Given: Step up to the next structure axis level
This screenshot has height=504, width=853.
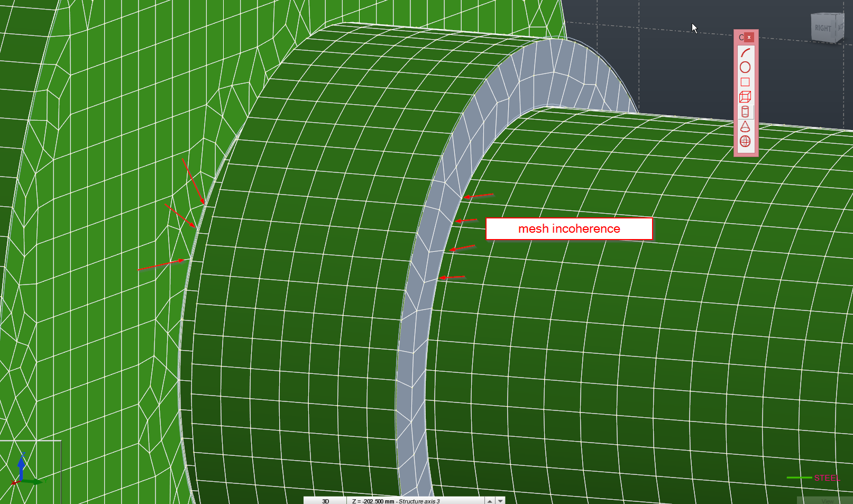Looking at the screenshot, I should click(x=489, y=500).
